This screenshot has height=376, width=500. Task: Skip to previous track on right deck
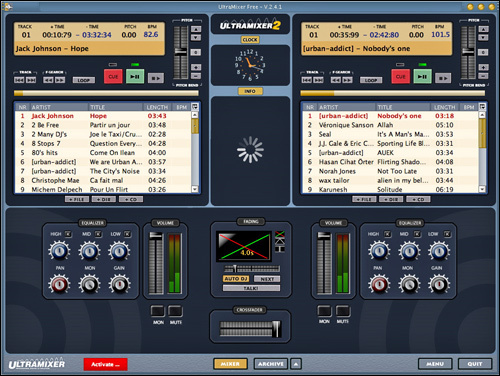[x=306, y=80]
